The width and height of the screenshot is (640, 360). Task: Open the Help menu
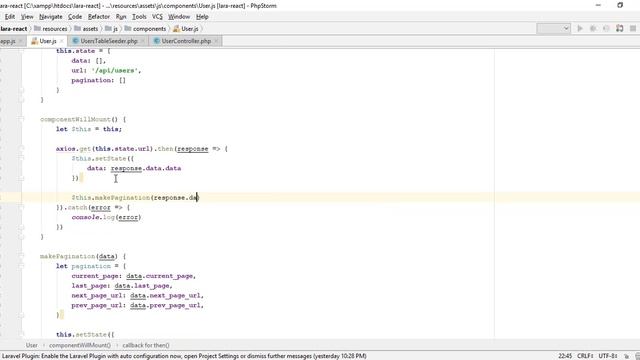[x=202, y=17]
